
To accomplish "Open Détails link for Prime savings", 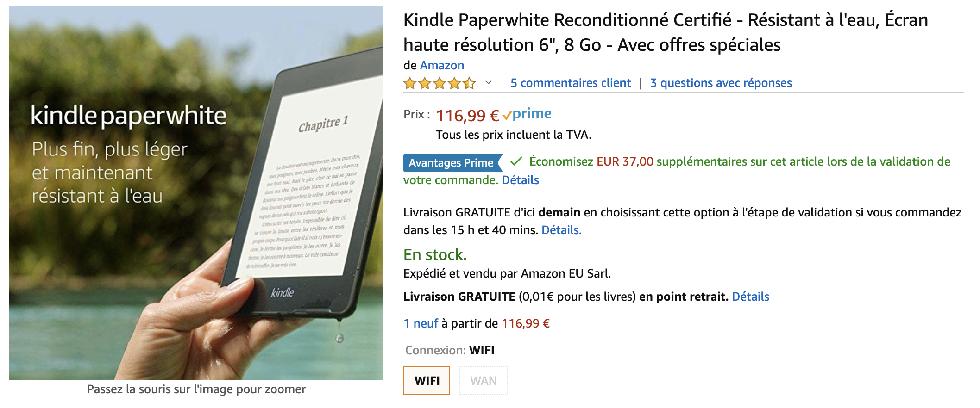I will pos(521,180).
